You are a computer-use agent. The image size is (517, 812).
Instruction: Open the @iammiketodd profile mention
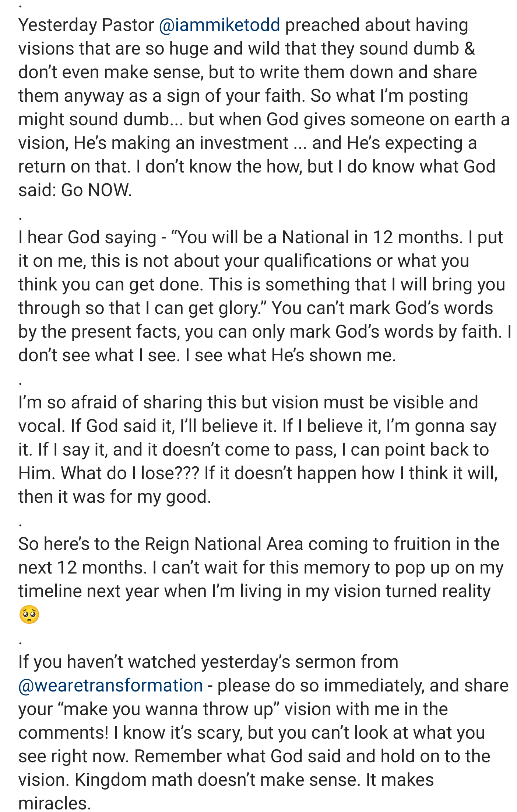tap(219, 25)
